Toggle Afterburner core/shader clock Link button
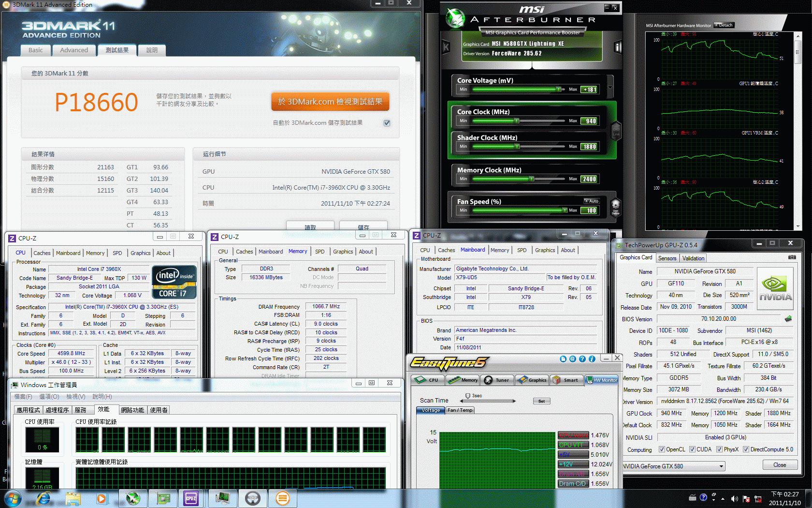This screenshot has height=508, width=812. pyautogui.click(x=616, y=130)
